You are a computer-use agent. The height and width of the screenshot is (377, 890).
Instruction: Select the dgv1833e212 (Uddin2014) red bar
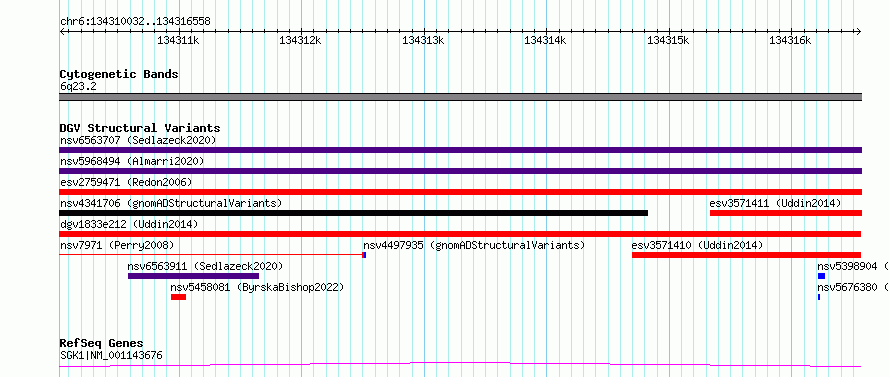[x=460, y=234]
